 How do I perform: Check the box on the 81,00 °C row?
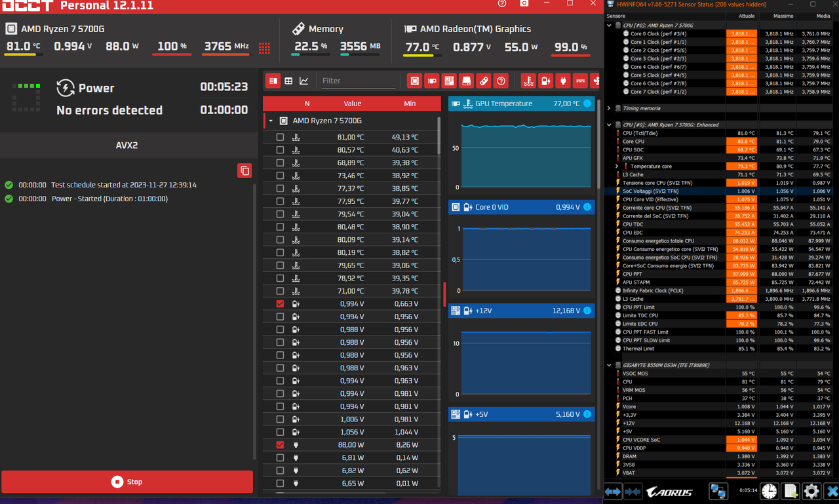(281, 137)
